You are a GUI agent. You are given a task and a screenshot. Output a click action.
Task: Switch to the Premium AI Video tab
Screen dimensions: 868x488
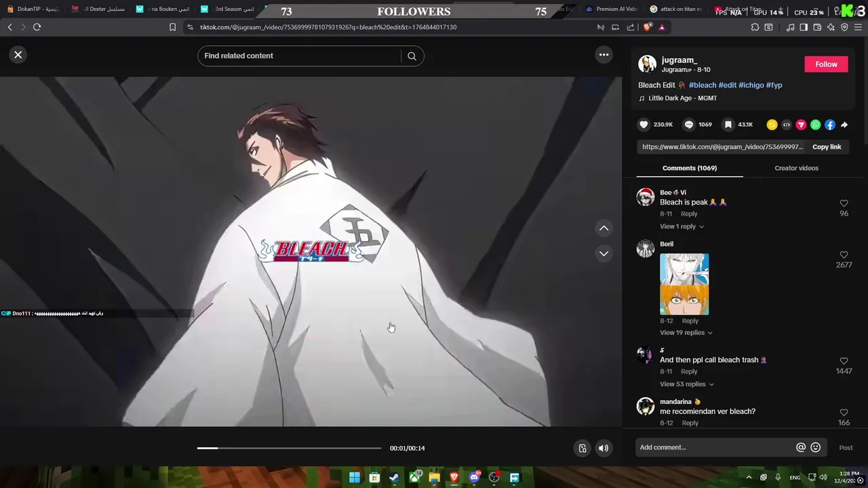click(x=612, y=9)
